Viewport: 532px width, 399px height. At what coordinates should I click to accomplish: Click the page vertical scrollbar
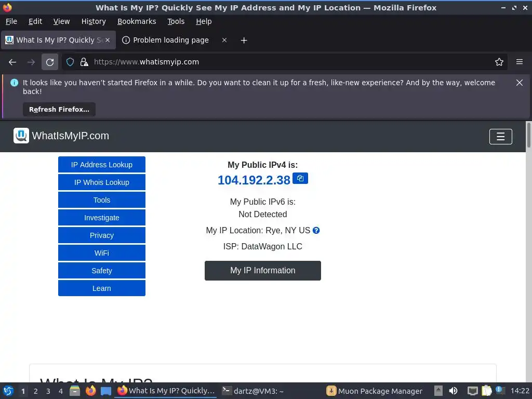tap(528, 135)
